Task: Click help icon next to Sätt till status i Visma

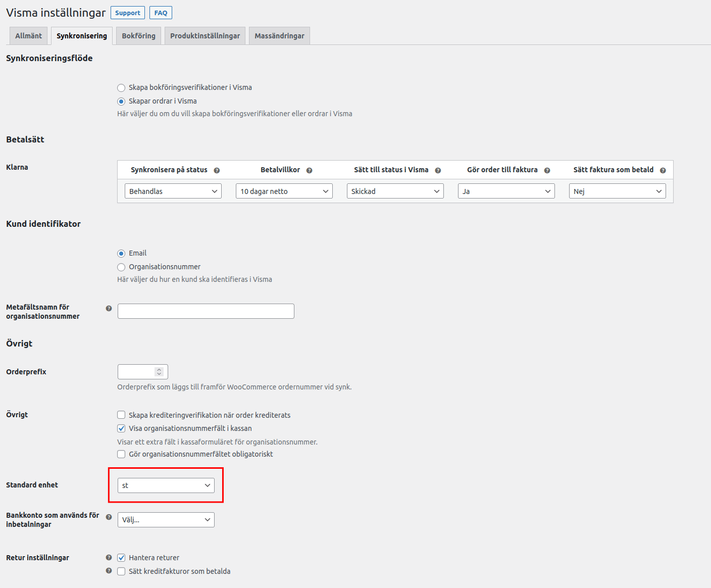Action: click(x=438, y=171)
